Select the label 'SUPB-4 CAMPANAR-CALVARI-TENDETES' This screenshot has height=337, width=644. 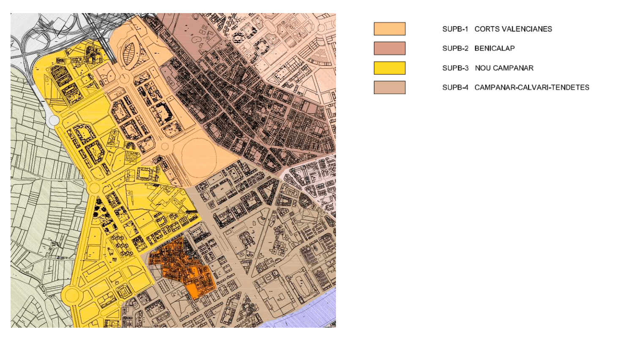pos(516,87)
